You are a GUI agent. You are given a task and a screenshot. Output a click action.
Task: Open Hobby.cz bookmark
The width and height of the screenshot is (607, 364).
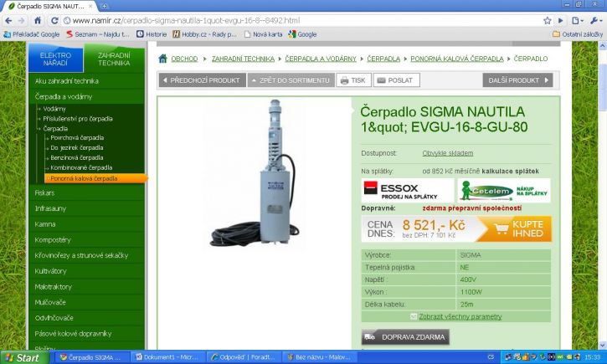point(204,34)
